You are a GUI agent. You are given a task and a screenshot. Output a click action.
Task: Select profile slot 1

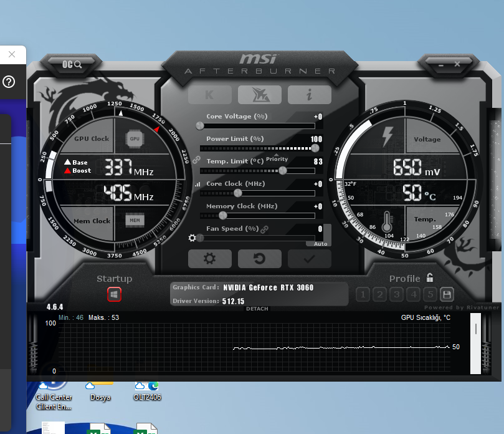tap(363, 294)
